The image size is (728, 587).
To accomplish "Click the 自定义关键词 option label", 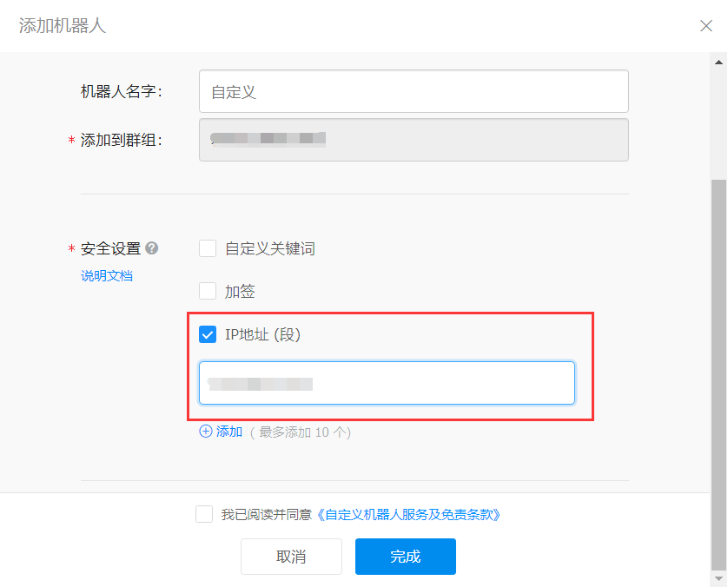I will coord(270,248).
